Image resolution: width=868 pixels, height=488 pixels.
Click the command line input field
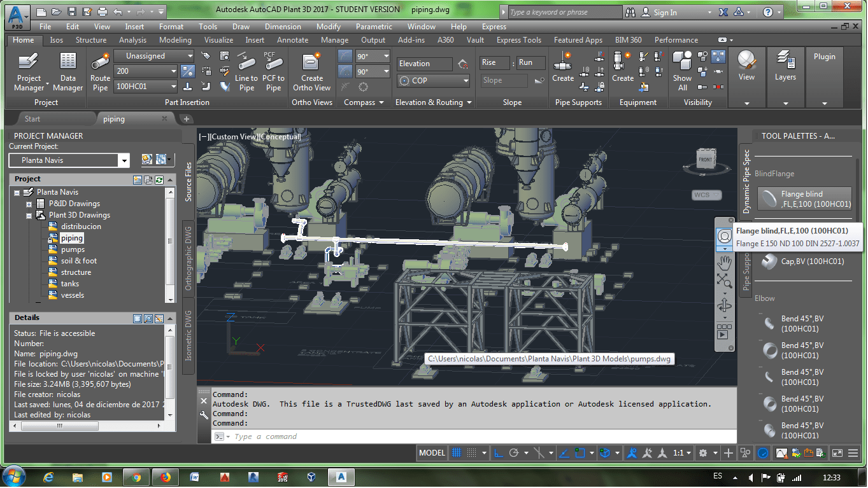click(478, 436)
